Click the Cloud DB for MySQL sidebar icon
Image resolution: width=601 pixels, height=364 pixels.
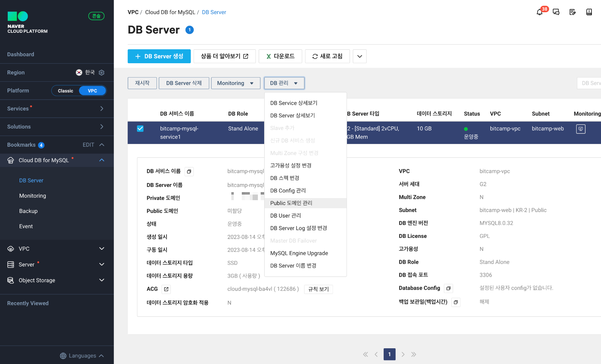11,160
